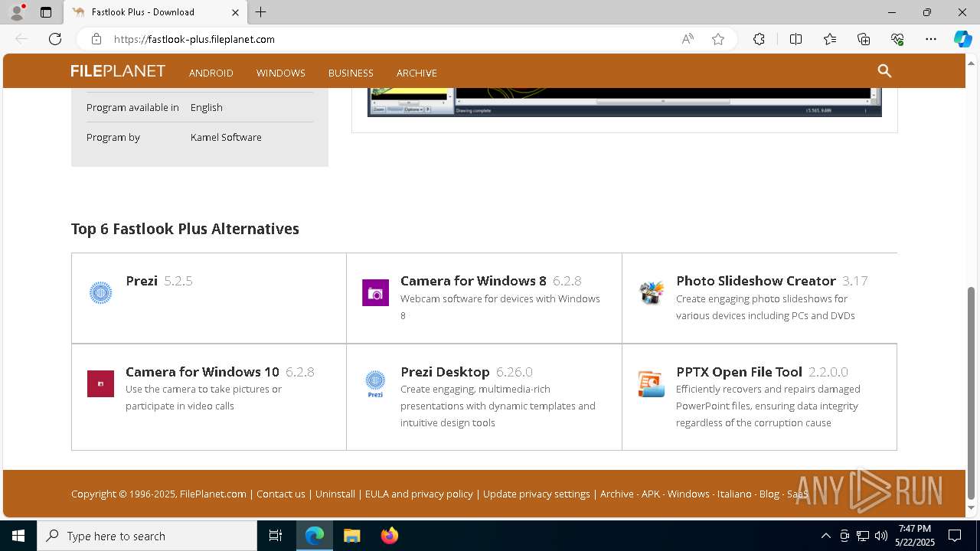Click the Kamel Software developer name

[226, 138]
